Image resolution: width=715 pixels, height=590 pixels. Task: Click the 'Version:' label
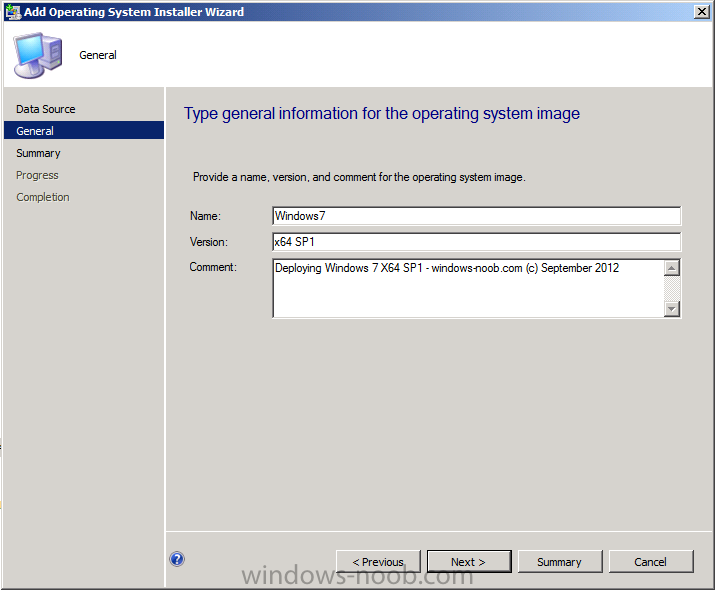click(209, 242)
